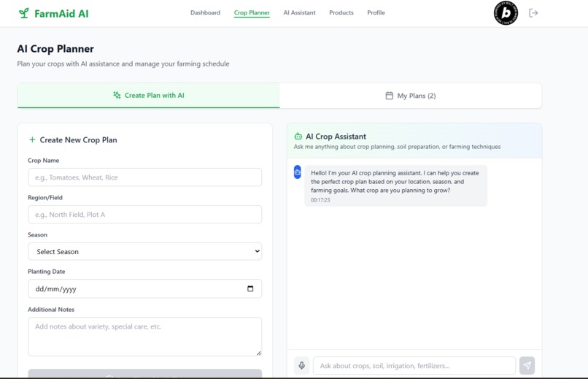588x379 pixels.
Task: Click the Bolt badge in header
Action: [x=506, y=13]
